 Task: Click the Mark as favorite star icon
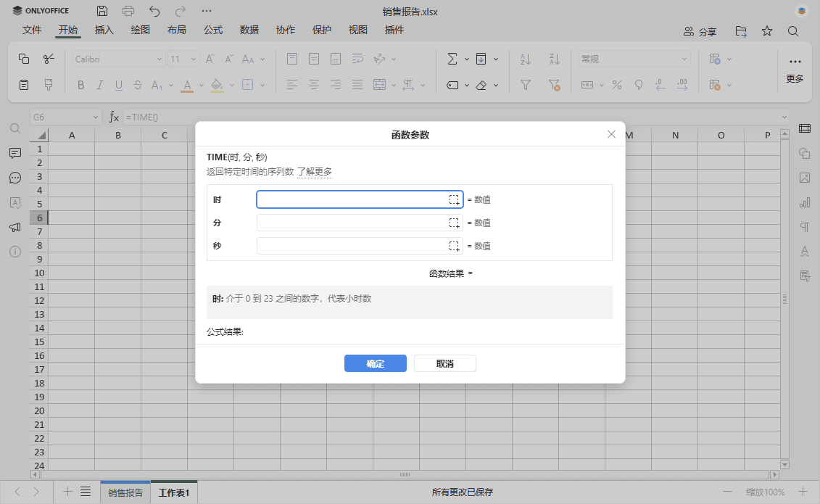coord(766,31)
